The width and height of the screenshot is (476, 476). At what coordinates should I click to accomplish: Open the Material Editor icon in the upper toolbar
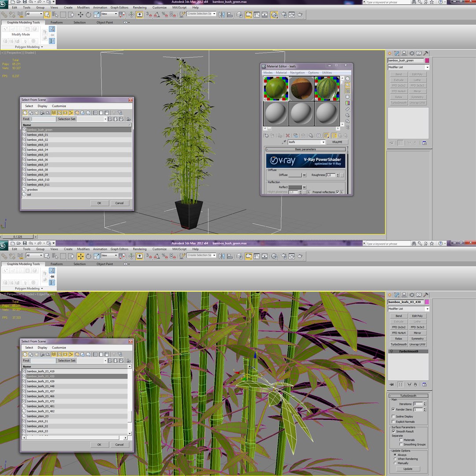(274, 15)
